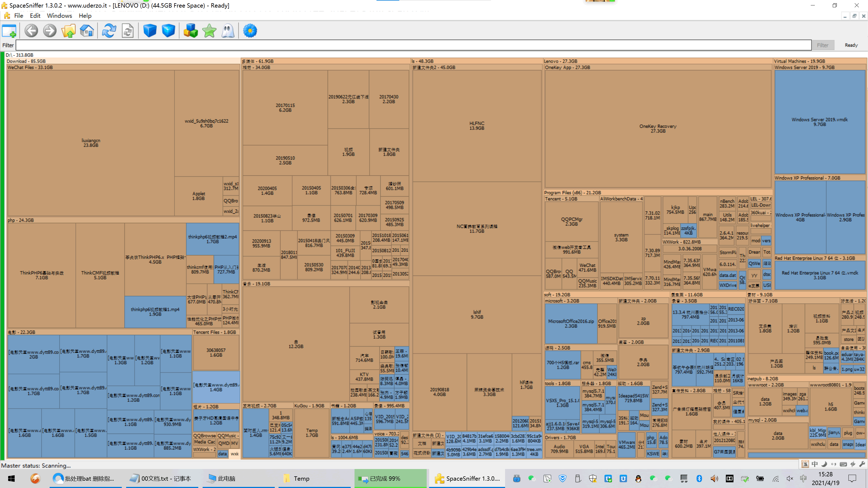868x488 pixels.
Task: Open the Help menu
Action: pyautogui.click(x=85, y=15)
